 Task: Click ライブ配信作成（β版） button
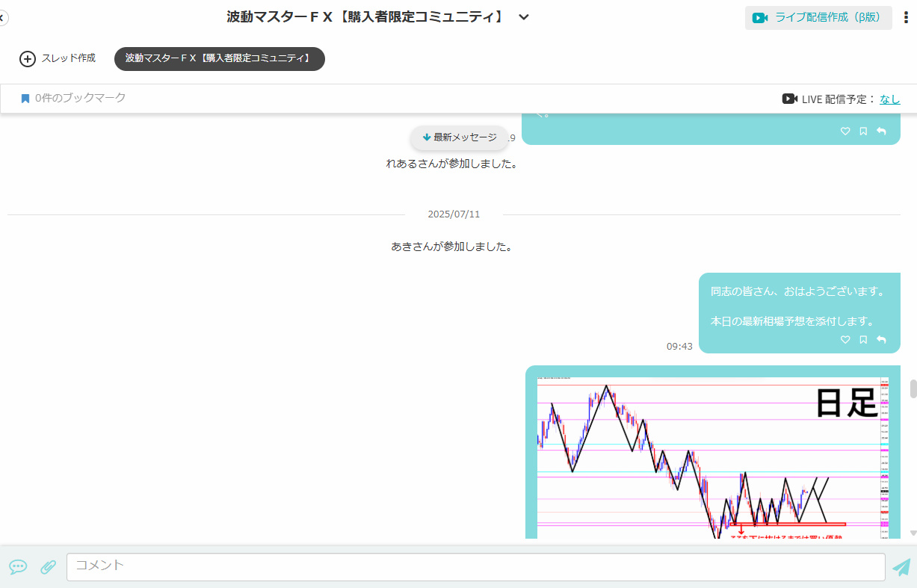tap(818, 17)
